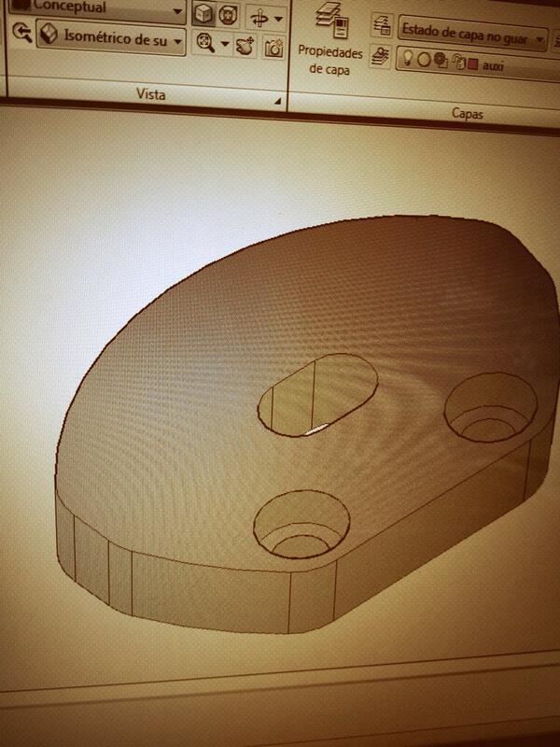Open the Isométrico view dropdown

click(110, 38)
